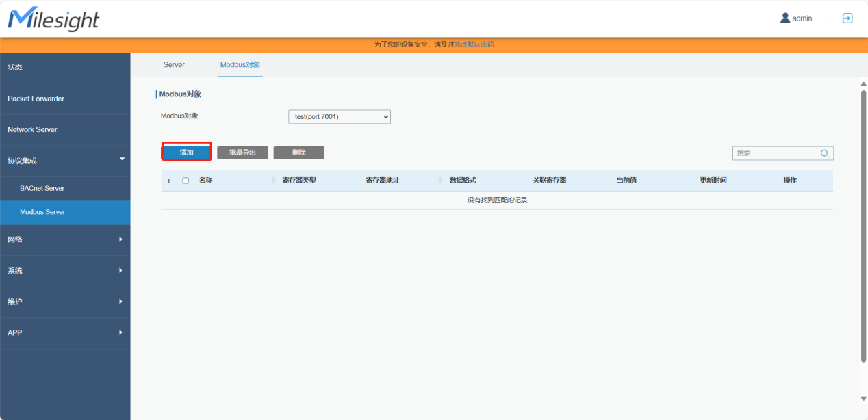Open BACnet Server in sidebar
The height and width of the screenshot is (420, 868).
pyautogui.click(x=42, y=188)
